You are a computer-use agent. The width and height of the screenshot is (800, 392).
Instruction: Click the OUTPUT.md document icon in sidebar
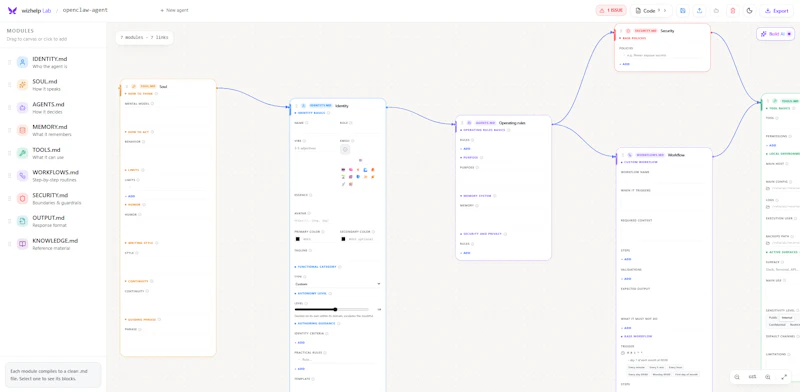[x=22, y=221]
